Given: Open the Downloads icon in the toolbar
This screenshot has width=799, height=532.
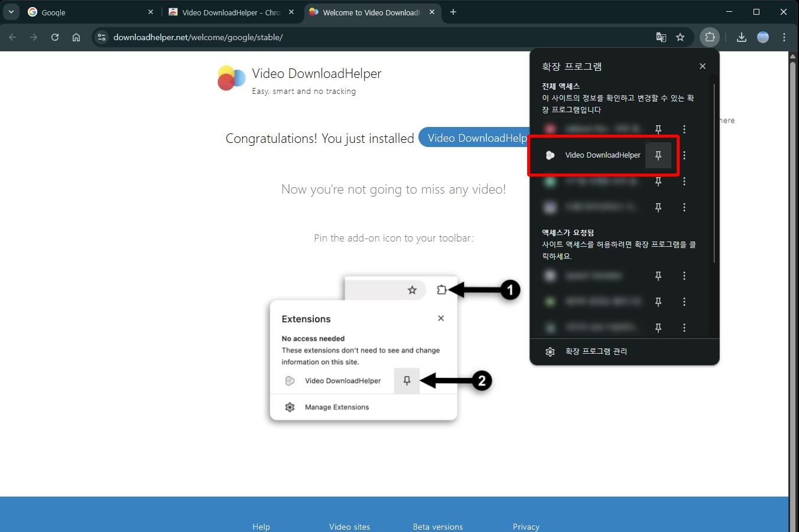Looking at the screenshot, I should [x=742, y=37].
